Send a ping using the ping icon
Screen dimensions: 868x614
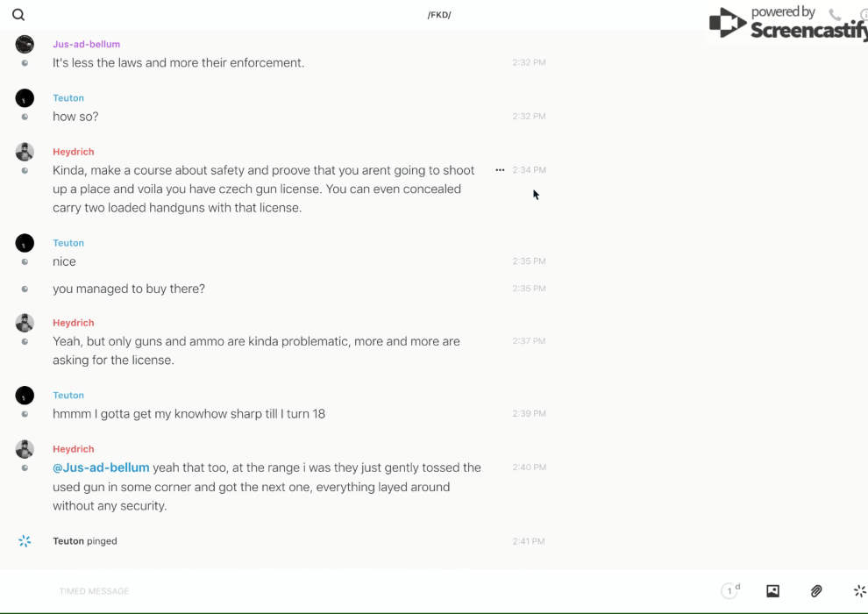[x=859, y=591]
